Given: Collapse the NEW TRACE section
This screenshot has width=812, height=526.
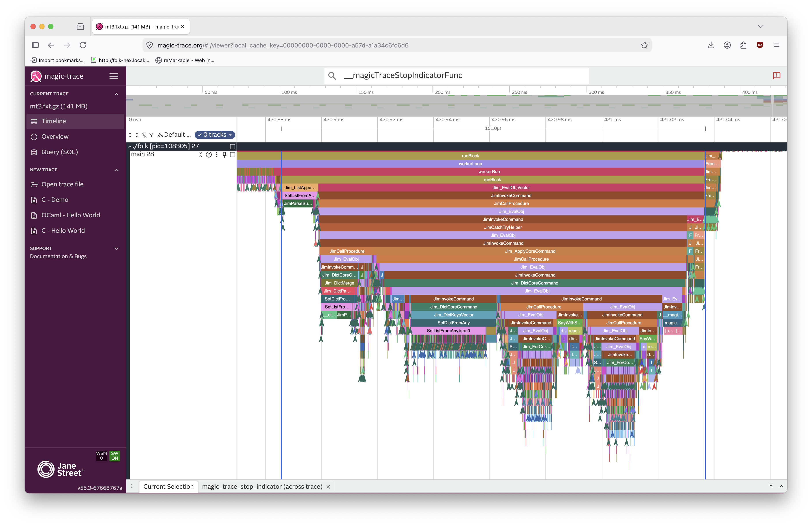Looking at the screenshot, I should 116,170.
